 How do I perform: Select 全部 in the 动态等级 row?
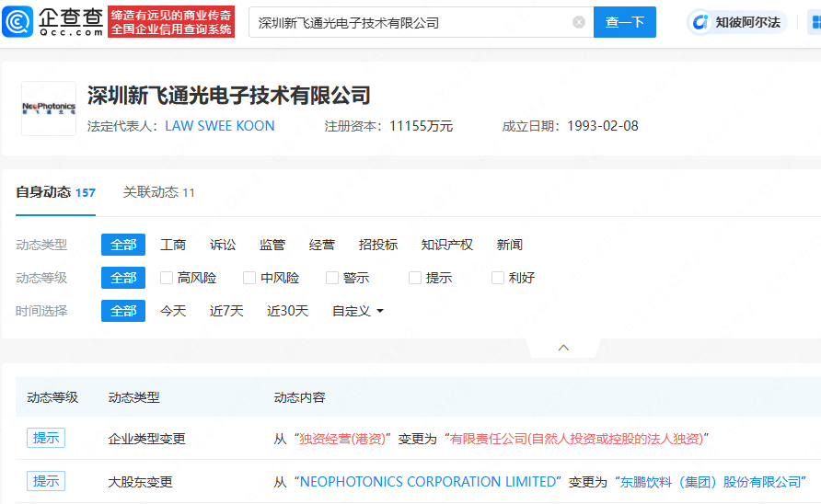[123, 278]
